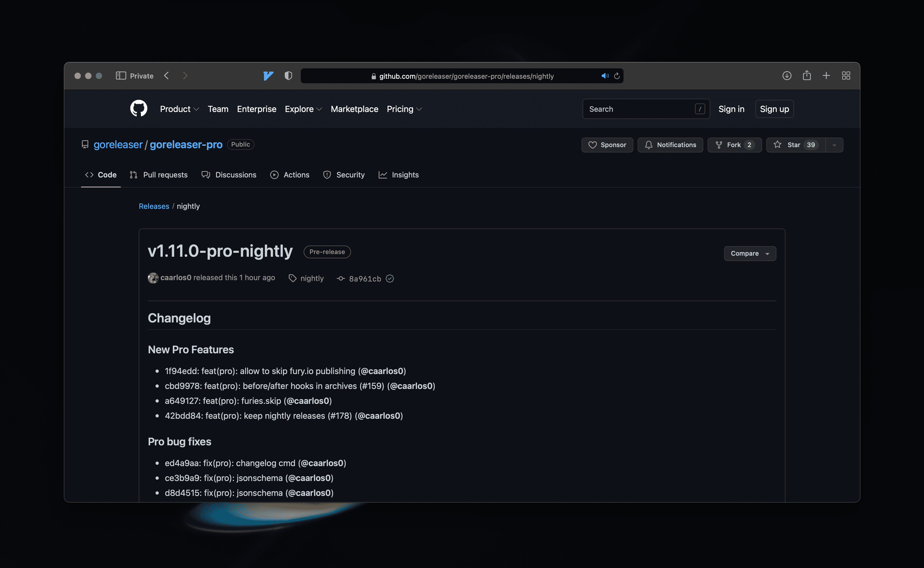Open the caarlos0 avatar image
The width and height of the screenshot is (924, 568).
tap(153, 278)
